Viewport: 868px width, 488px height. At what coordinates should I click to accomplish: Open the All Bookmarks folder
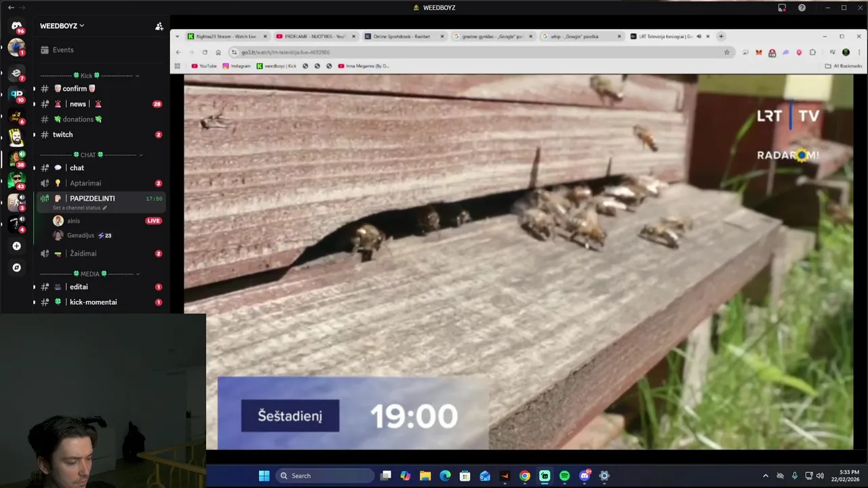tap(844, 66)
